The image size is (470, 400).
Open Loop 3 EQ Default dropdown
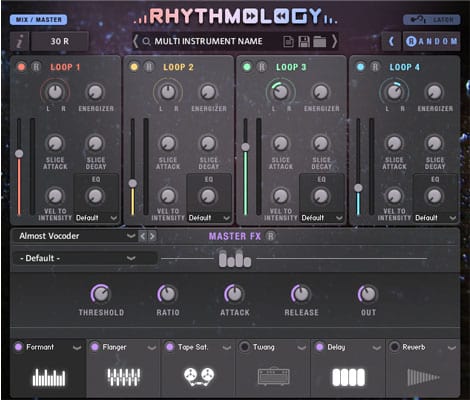pyautogui.click(x=322, y=218)
